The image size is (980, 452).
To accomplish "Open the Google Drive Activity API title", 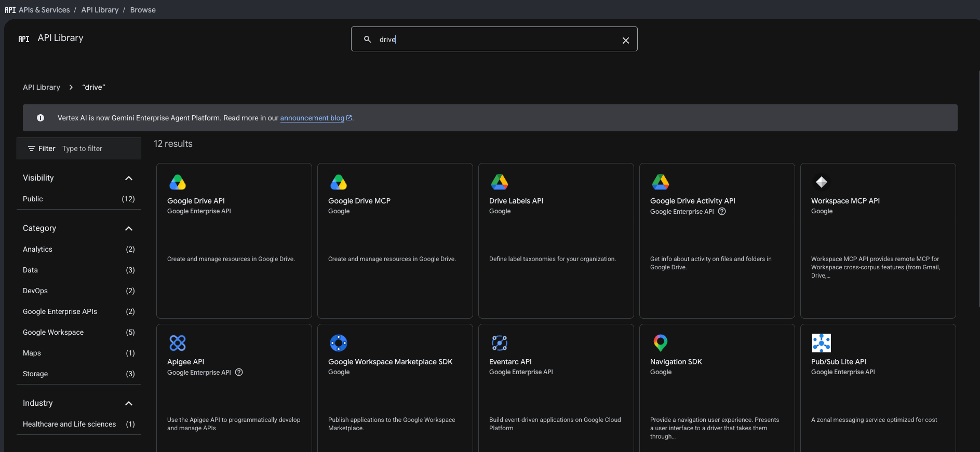I will point(693,201).
